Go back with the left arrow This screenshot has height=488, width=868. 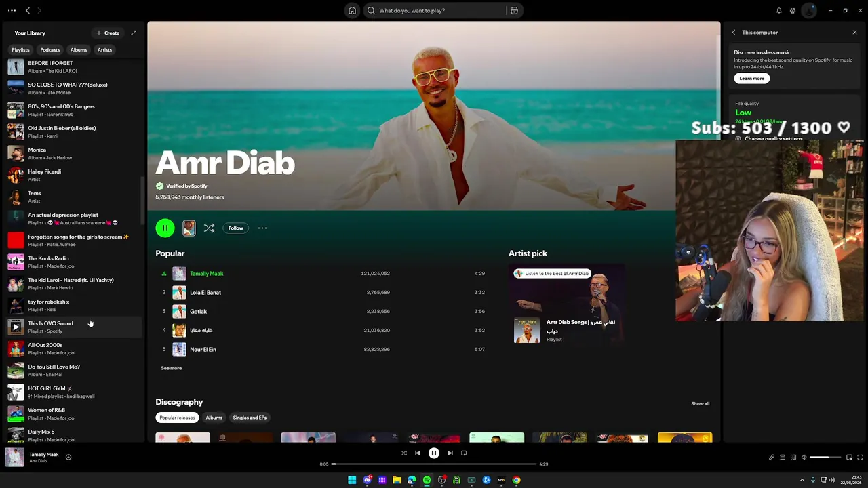coord(28,10)
